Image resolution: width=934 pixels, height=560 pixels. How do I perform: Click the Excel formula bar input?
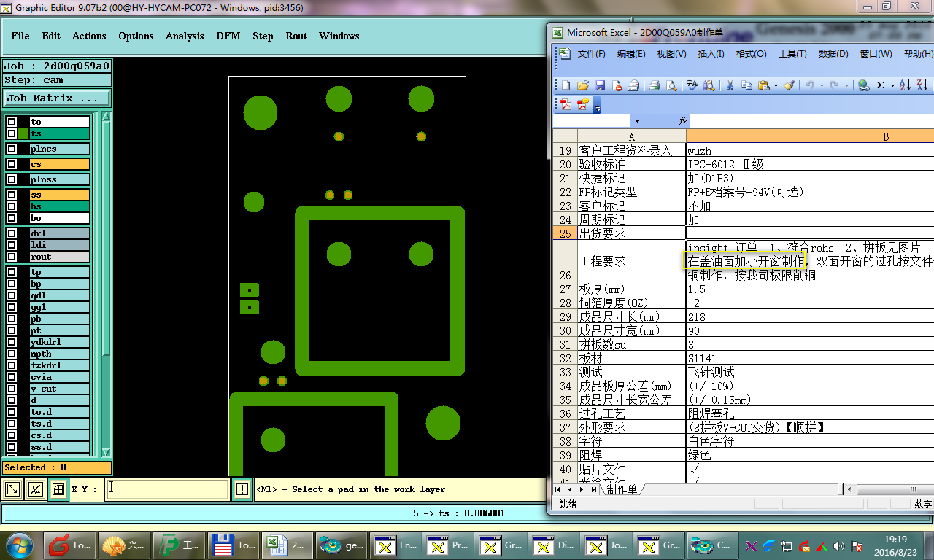pyautogui.click(x=811, y=120)
